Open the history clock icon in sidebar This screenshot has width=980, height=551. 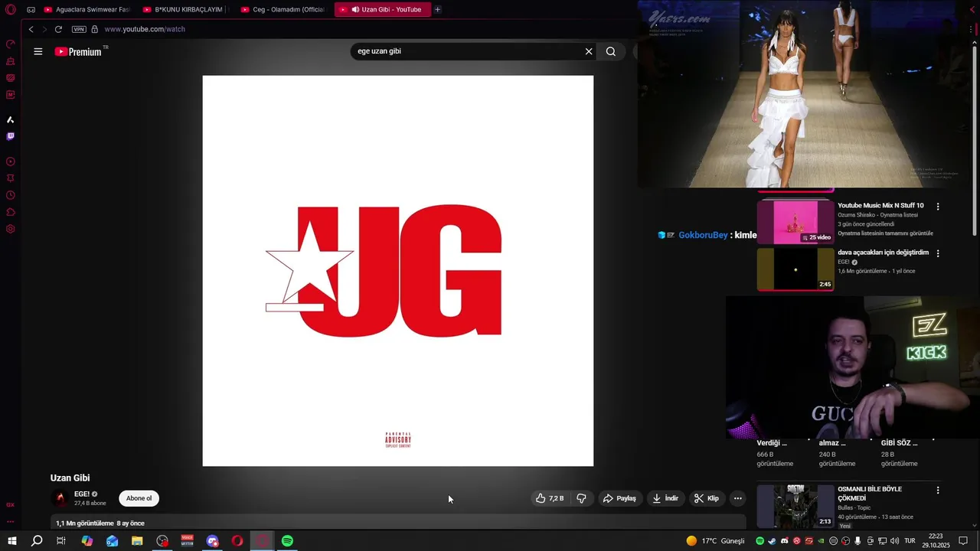click(x=11, y=195)
